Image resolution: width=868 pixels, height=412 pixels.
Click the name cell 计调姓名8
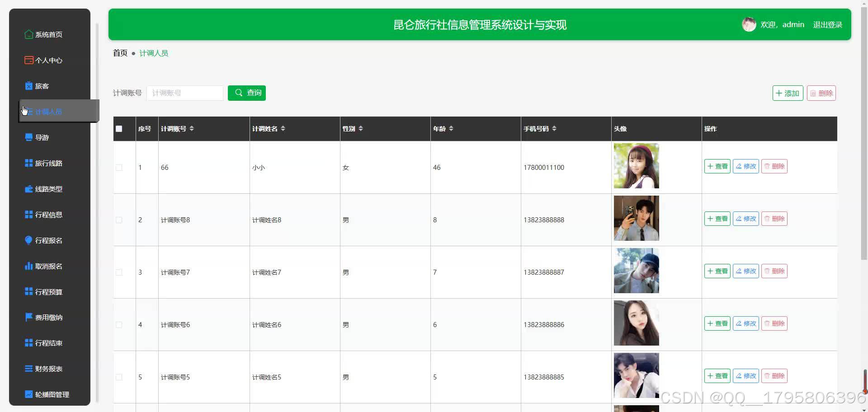click(267, 220)
